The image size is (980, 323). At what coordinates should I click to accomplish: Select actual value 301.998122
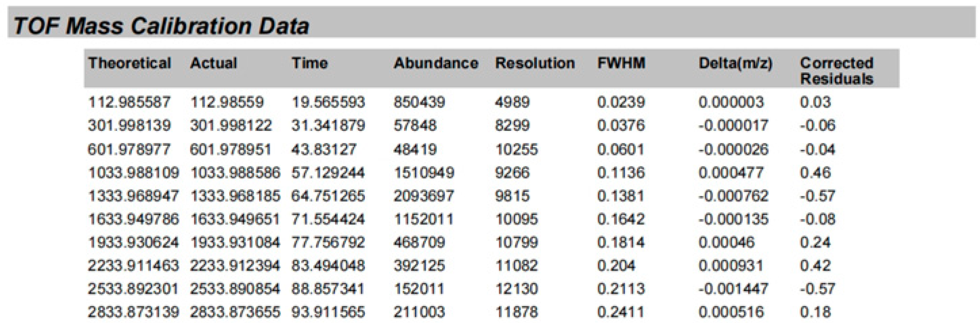[231, 125]
